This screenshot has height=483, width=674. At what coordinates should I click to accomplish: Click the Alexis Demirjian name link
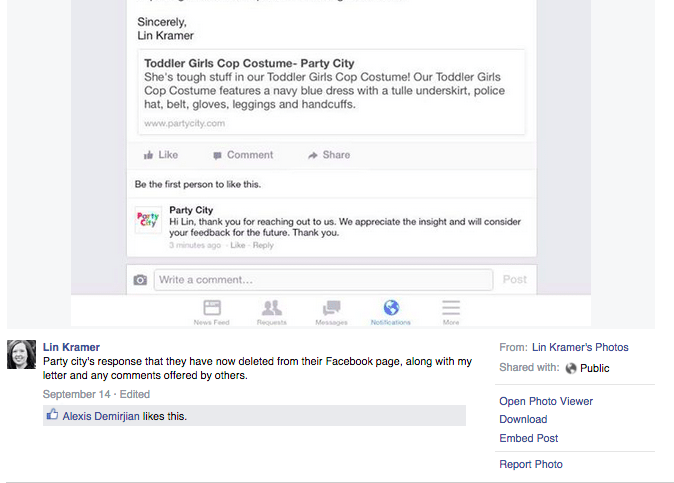[x=100, y=416]
